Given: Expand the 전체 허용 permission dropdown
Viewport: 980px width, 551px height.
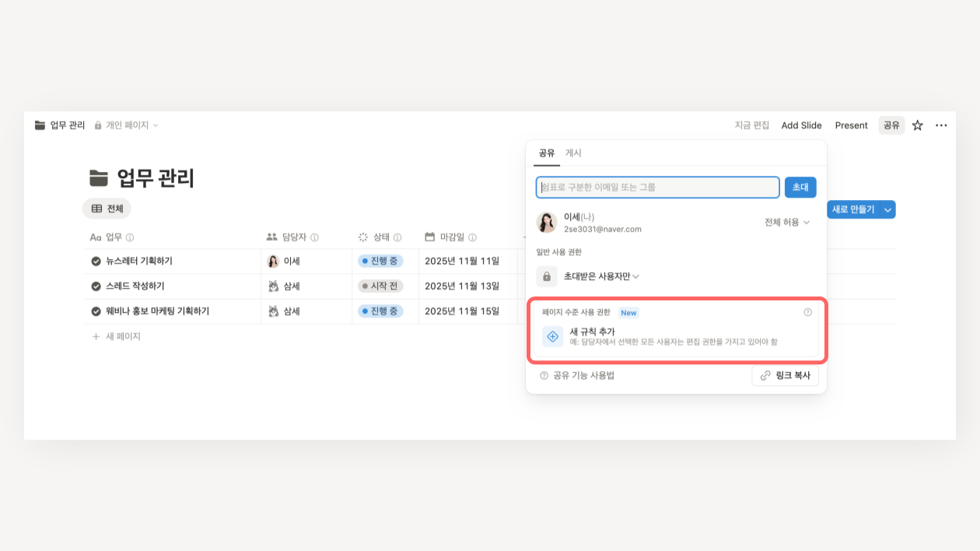Looking at the screenshot, I should point(786,223).
